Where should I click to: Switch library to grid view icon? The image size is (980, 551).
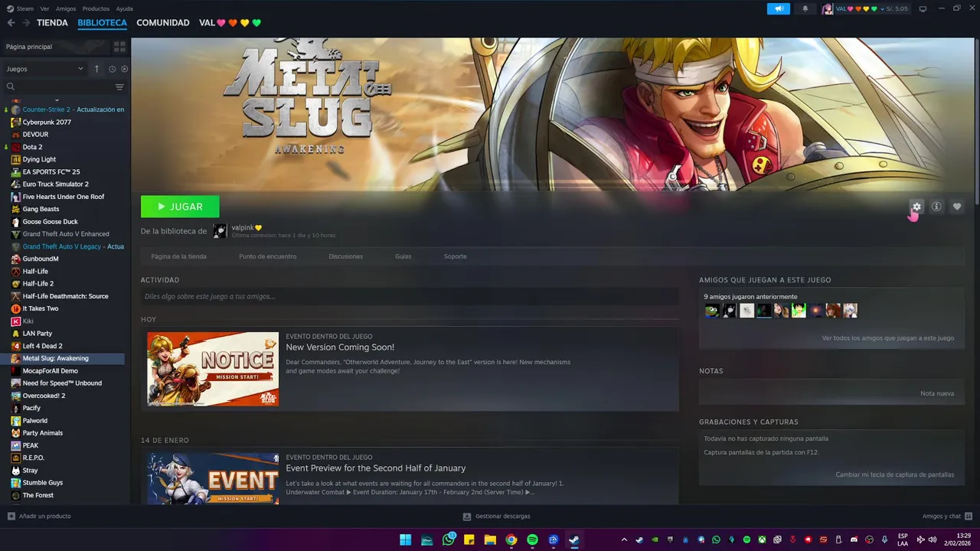click(119, 47)
